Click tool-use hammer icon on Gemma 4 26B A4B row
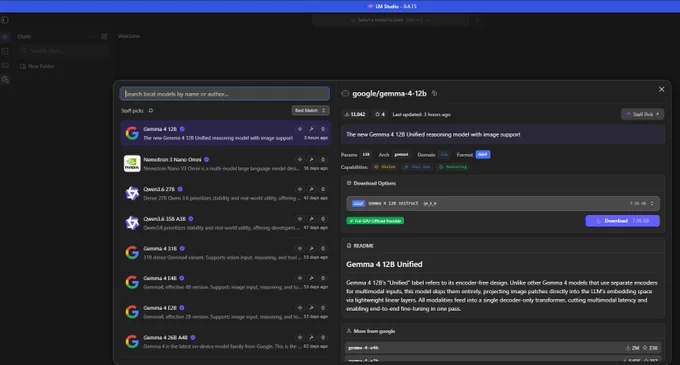Screen dimensions: 680x365 [311, 338]
